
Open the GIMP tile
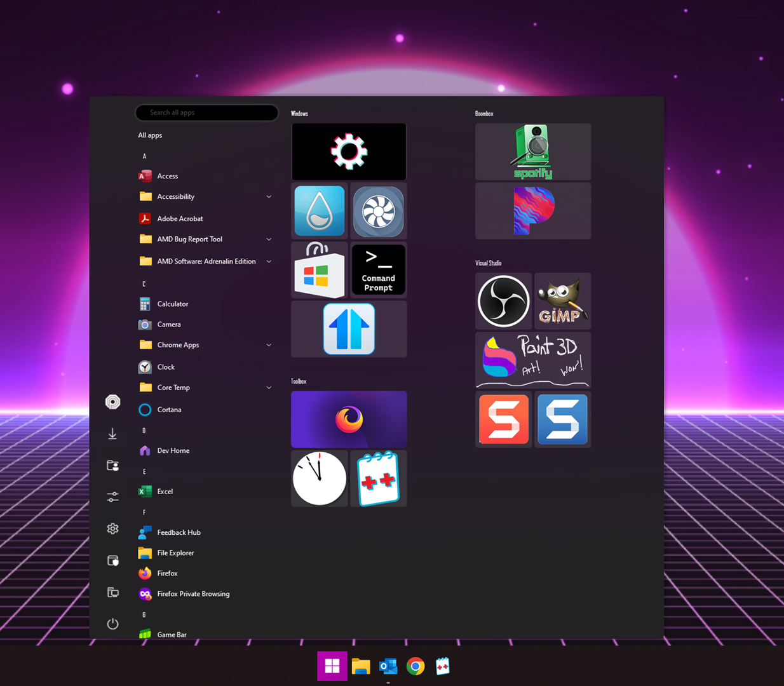point(563,301)
